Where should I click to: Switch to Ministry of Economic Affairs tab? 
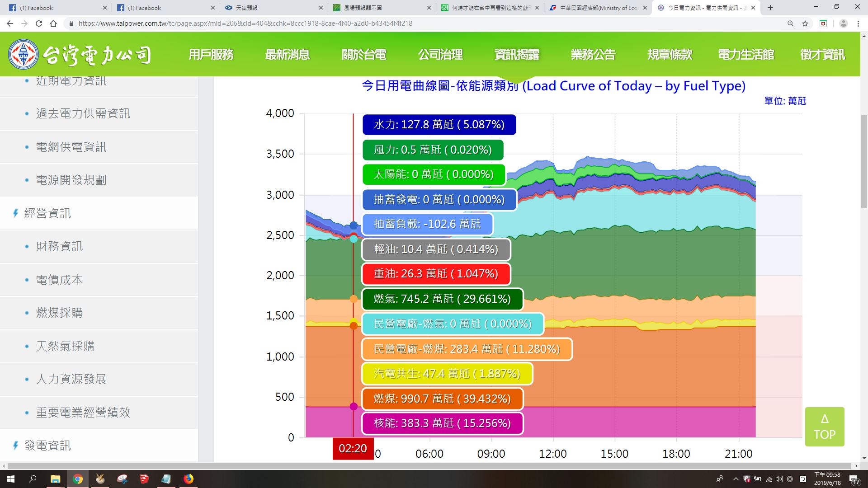click(598, 8)
